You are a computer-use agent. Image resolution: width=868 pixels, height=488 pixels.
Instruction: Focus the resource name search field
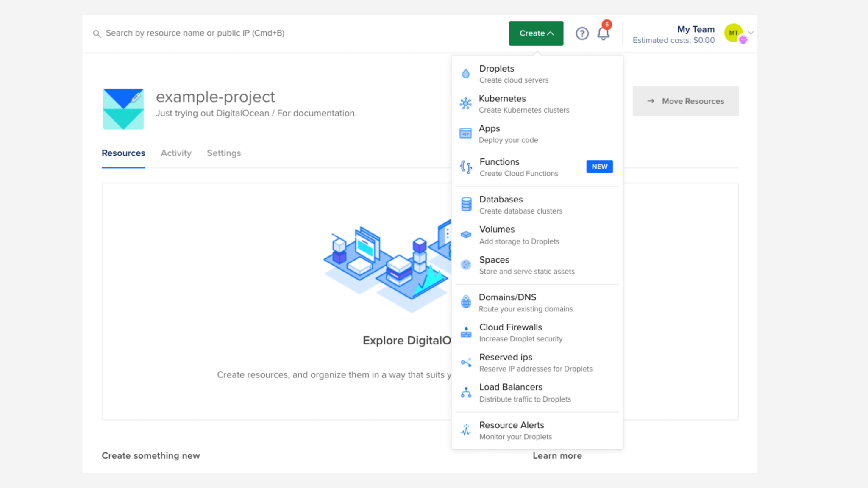[x=195, y=33]
